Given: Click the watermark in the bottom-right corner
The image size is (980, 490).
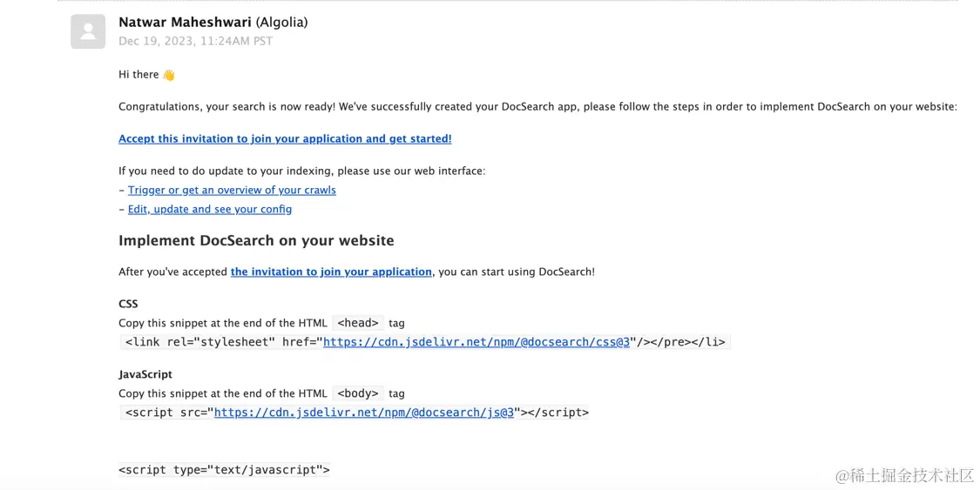Looking at the screenshot, I should pyautogui.click(x=904, y=475).
